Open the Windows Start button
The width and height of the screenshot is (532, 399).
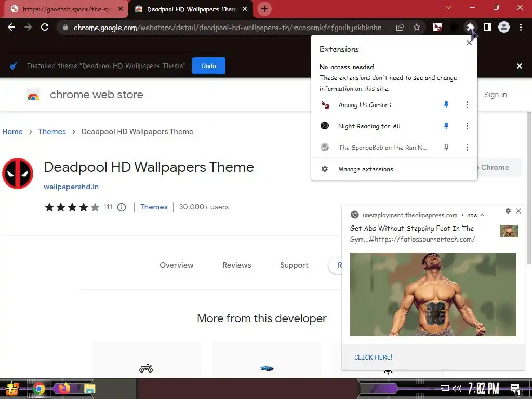[12, 389]
